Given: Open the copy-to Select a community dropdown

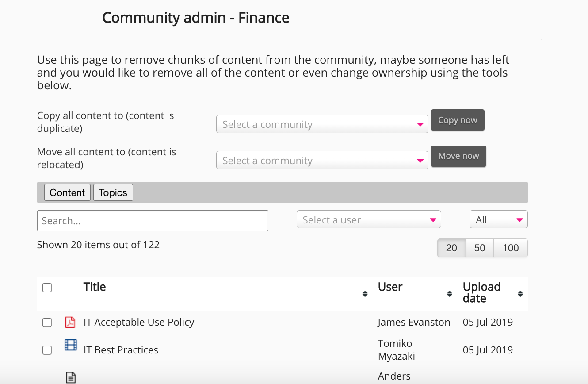Looking at the screenshot, I should click(322, 124).
